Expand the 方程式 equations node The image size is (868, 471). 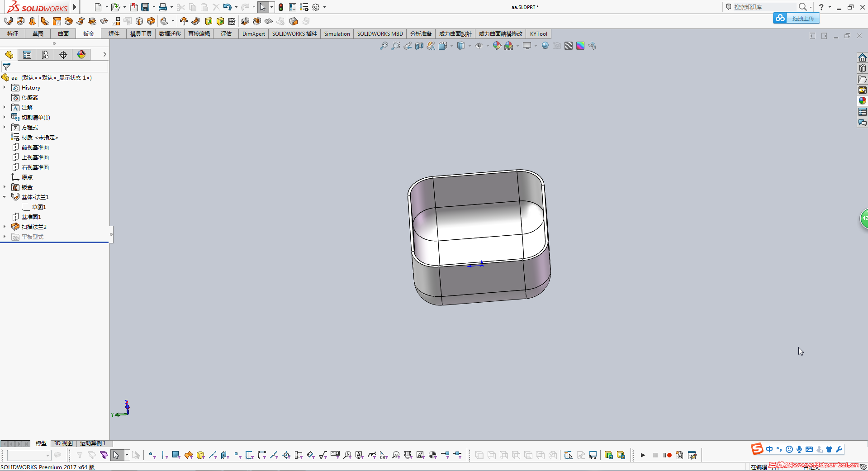click(x=5, y=127)
